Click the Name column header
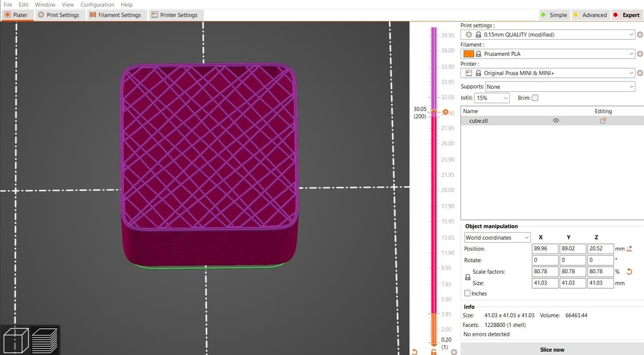The width and height of the screenshot is (644, 355). pyautogui.click(x=470, y=111)
